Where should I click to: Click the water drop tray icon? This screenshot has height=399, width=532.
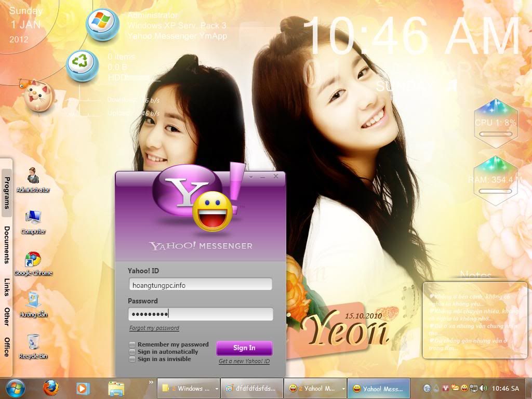436,388
